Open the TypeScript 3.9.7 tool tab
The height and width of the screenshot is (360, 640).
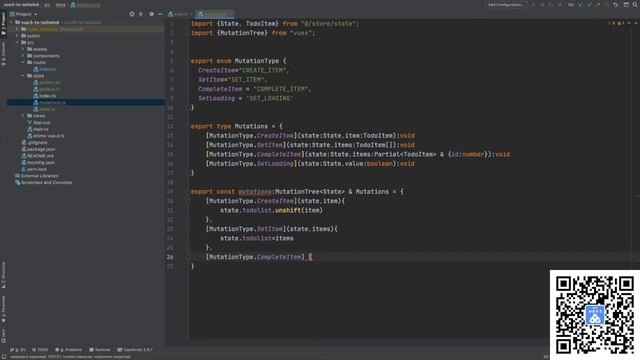point(135,350)
